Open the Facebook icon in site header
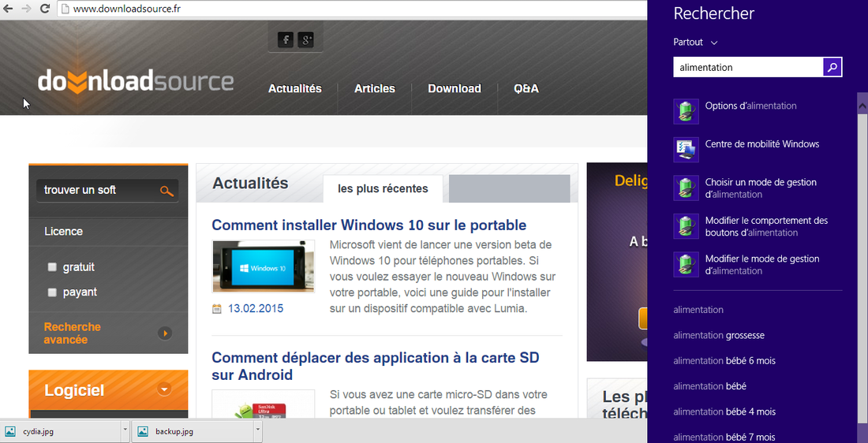Viewport: 868px width, 443px height. click(x=286, y=39)
